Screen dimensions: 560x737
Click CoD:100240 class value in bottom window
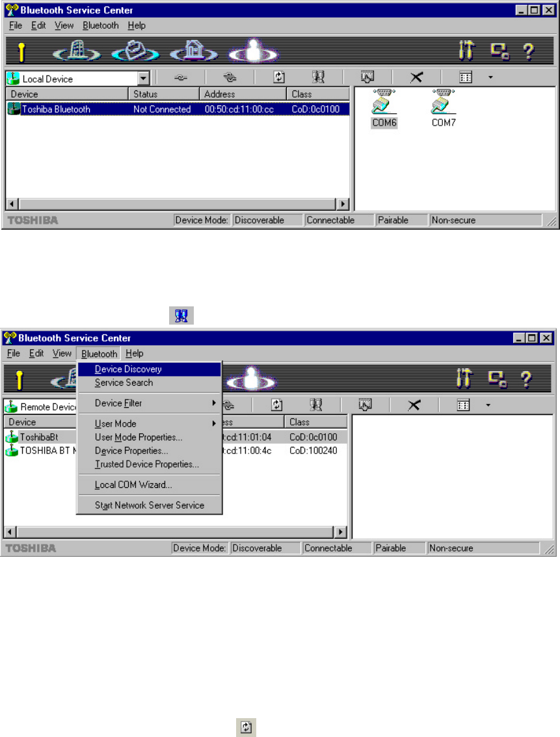[x=313, y=451]
